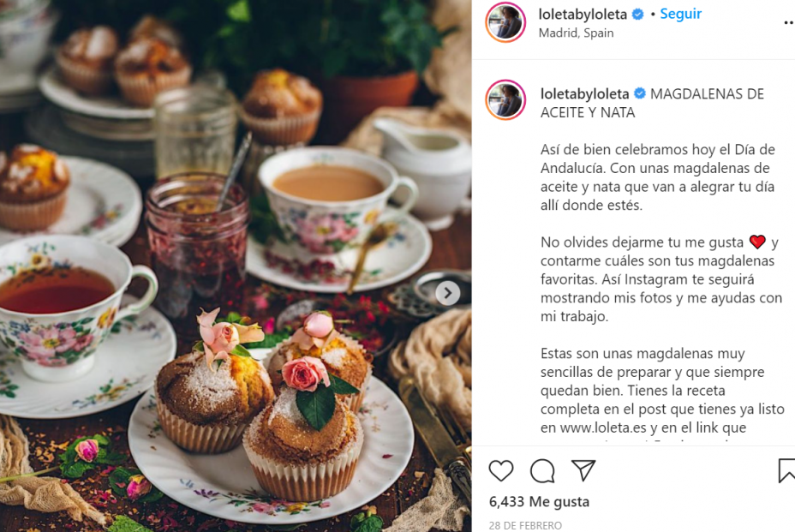
Task: Share post with paper plane icon
Action: point(583,470)
